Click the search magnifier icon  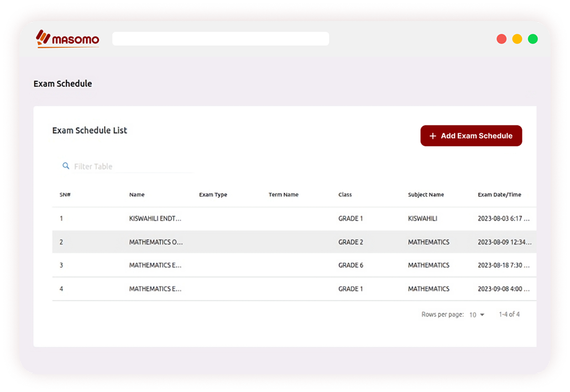click(x=66, y=166)
